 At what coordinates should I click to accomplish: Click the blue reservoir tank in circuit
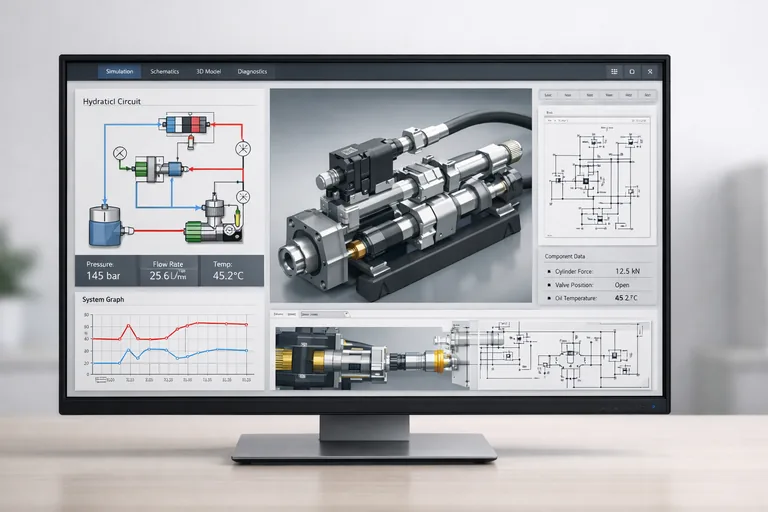tap(103, 223)
